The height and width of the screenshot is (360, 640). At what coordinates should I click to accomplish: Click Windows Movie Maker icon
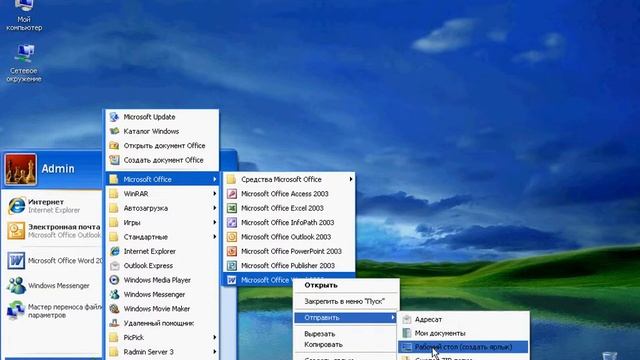114,309
